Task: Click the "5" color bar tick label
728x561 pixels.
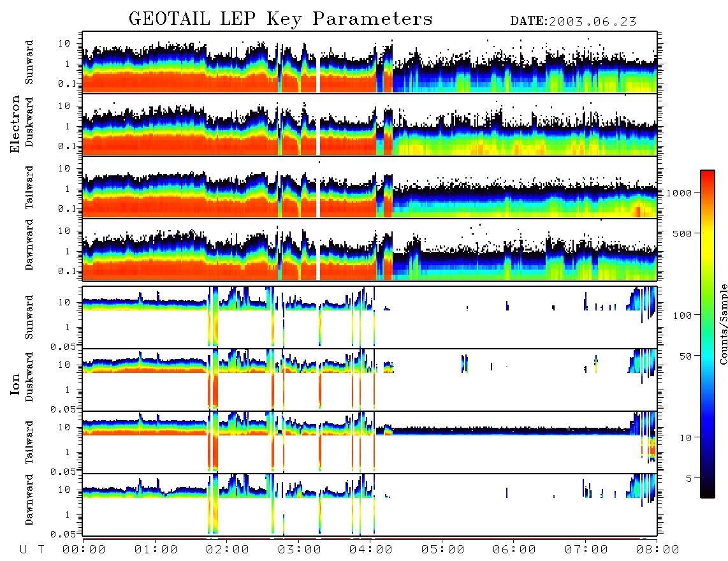Action: 688,479
